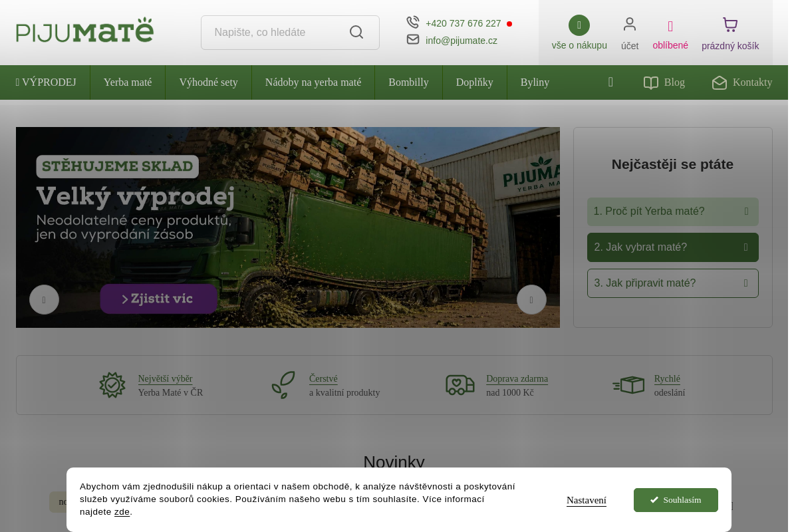798x532 pixels.
Task: Click the Blog book icon
Action: tap(651, 83)
